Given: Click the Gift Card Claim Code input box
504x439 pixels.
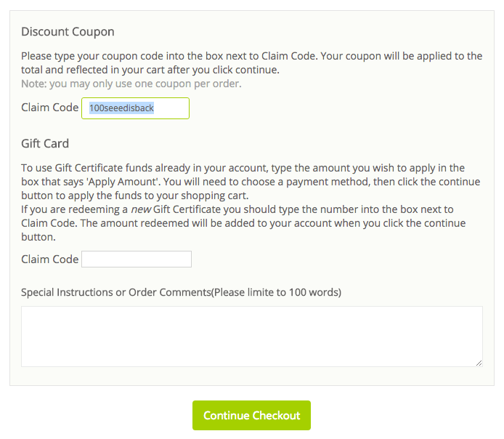Looking at the screenshot, I should (137, 259).
